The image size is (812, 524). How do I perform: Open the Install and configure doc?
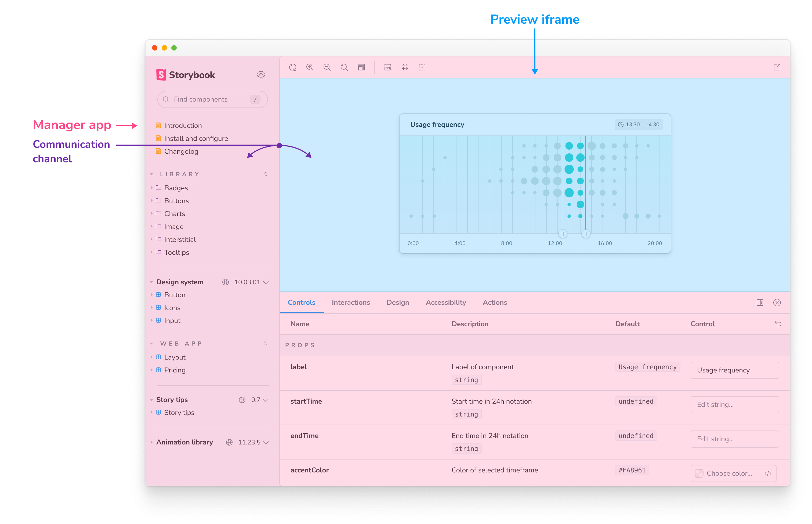click(x=196, y=138)
